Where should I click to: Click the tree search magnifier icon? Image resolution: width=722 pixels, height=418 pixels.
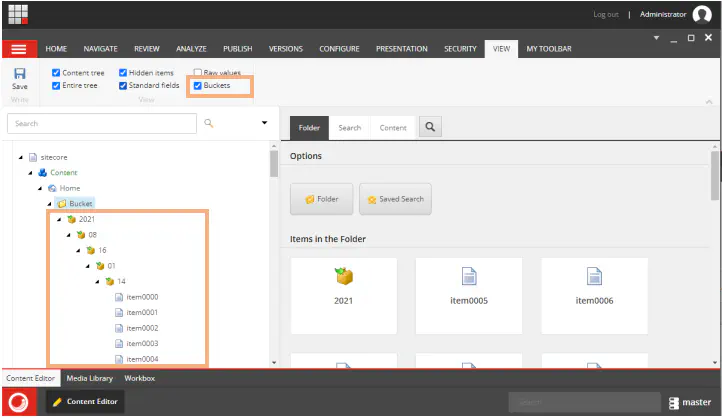tap(209, 123)
